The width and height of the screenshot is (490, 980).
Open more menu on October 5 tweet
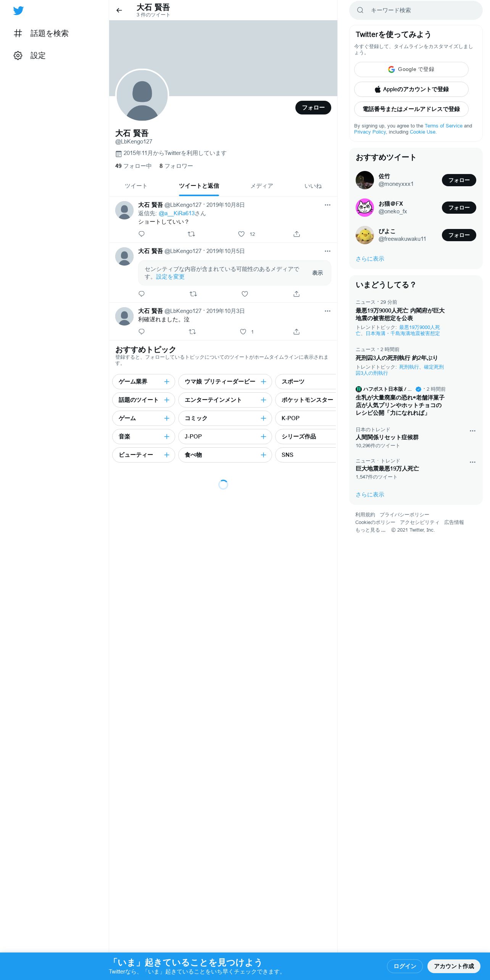pos(327,251)
